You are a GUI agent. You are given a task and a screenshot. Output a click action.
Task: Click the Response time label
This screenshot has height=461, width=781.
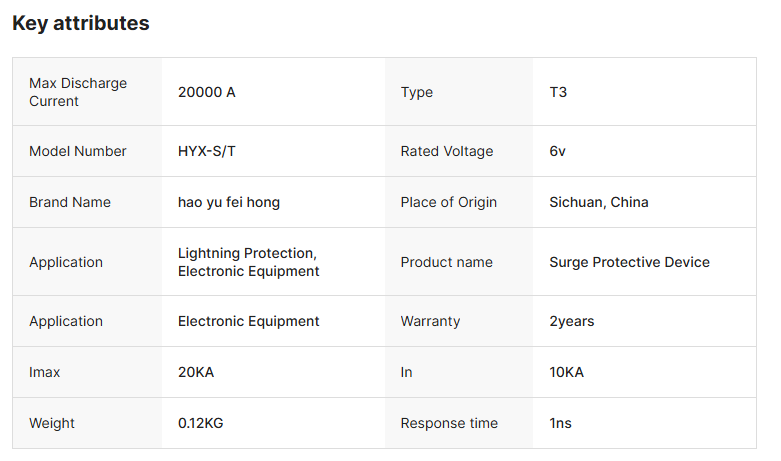point(449,423)
